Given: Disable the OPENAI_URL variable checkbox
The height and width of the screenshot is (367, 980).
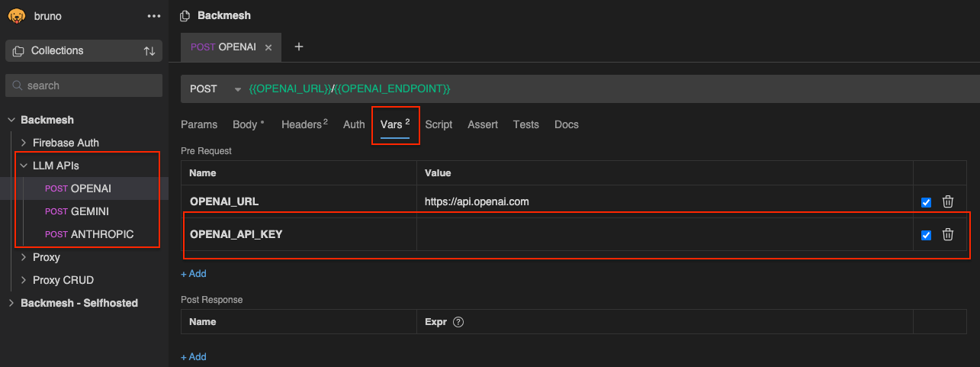Looking at the screenshot, I should pyautogui.click(x=926, y=202).
